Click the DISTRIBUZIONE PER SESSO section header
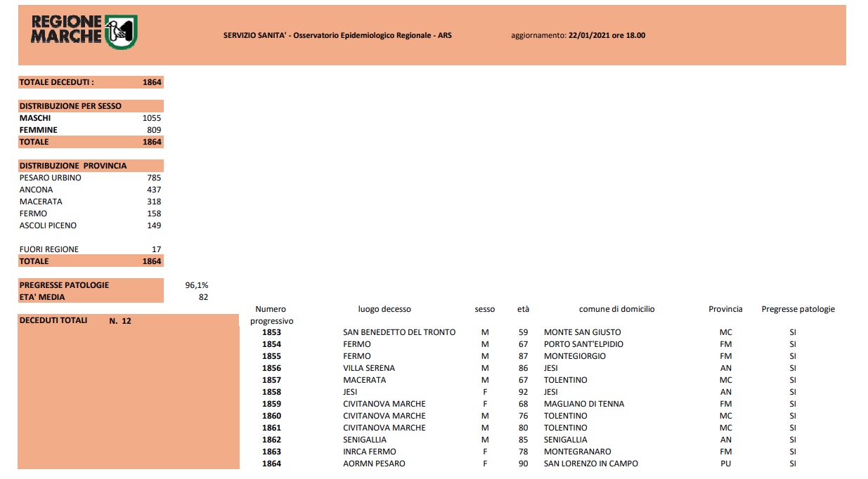 pyautogui.click(x=70, y=106)
